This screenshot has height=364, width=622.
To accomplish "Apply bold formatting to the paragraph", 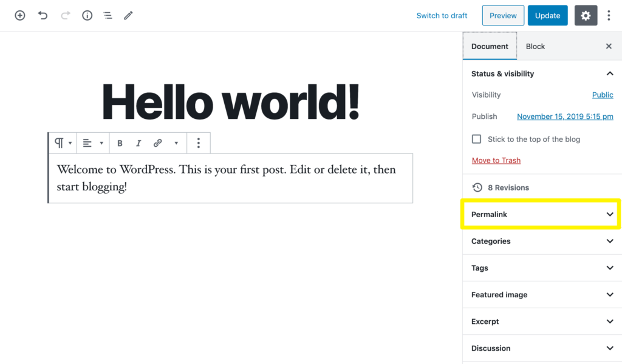I will click(x=120, y=143).
